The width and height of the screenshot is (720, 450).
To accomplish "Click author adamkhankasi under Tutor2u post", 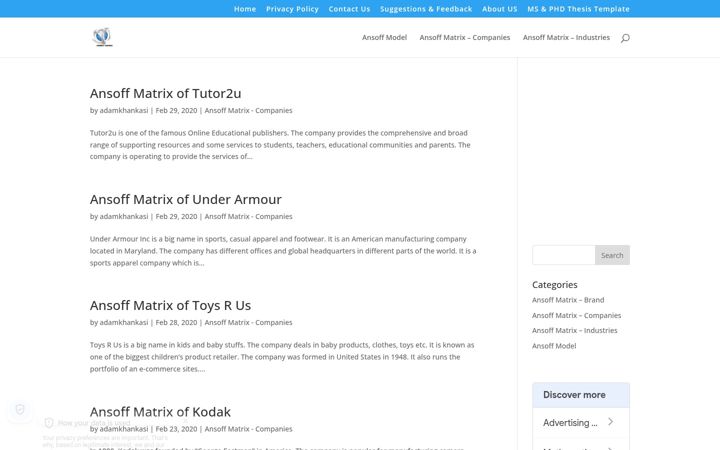I will (124, 110).
